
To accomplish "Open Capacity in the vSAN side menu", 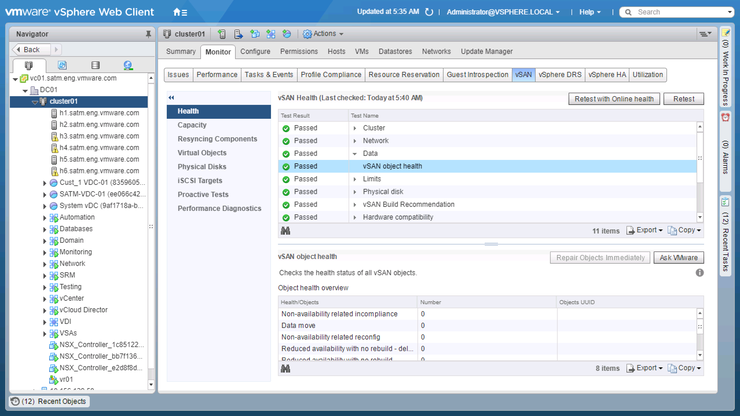I will pyautogui.click(x=192, y=125).
